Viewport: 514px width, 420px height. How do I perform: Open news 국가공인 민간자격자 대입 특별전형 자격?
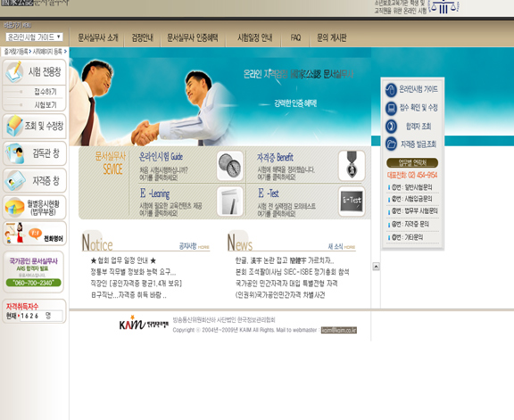286,284
